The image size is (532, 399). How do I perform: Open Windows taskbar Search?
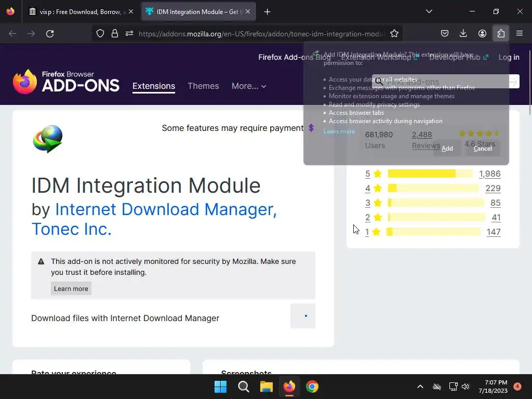(x=243, y=387)
